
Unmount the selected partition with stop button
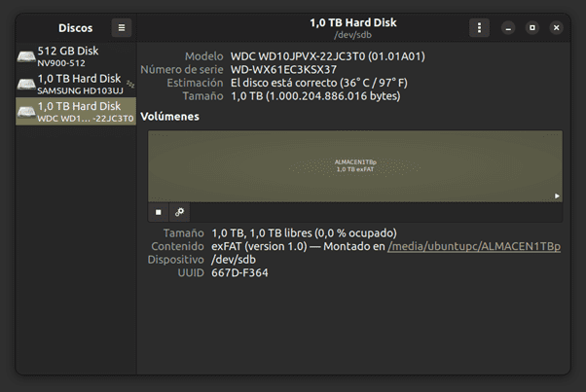(x=159, y=211)
